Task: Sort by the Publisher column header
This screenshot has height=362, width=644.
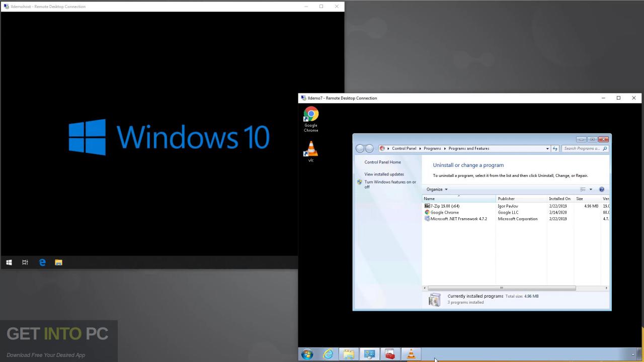Action: point(521,199)
